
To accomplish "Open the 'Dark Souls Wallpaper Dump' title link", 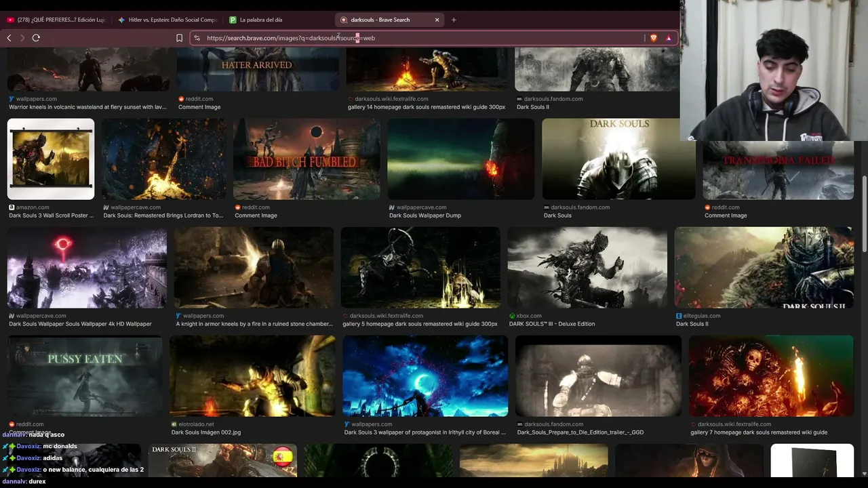I will coord(425,216).
